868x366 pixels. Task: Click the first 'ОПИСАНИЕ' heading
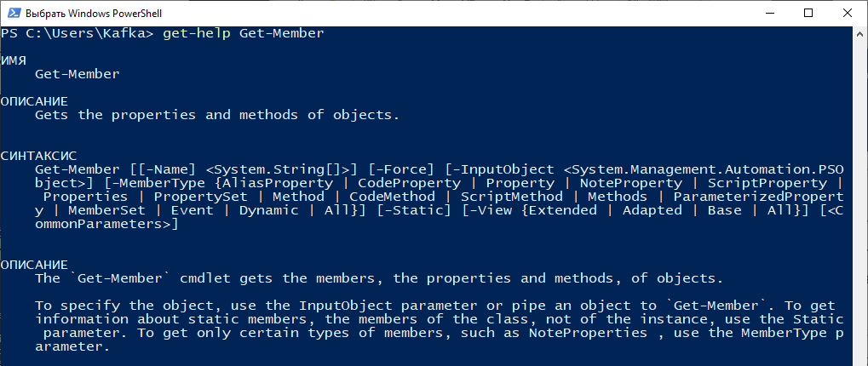coord(34,101)
